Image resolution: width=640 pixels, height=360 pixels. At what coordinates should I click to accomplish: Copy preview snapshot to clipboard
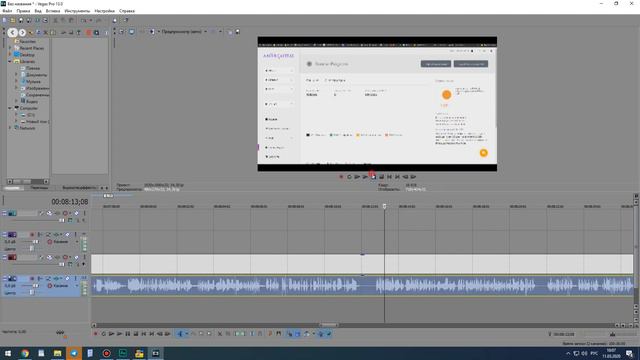pos(230,32)
